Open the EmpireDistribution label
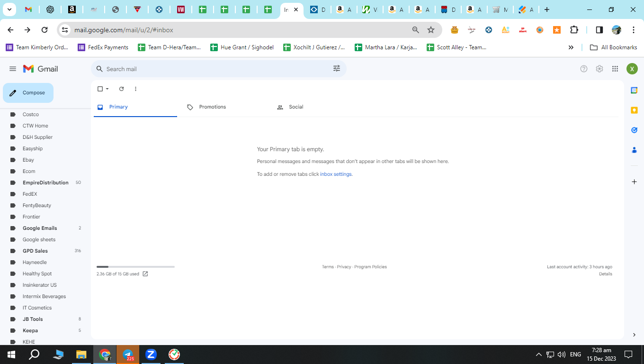Viewport: 644px width, 364px height. (45, 182)
